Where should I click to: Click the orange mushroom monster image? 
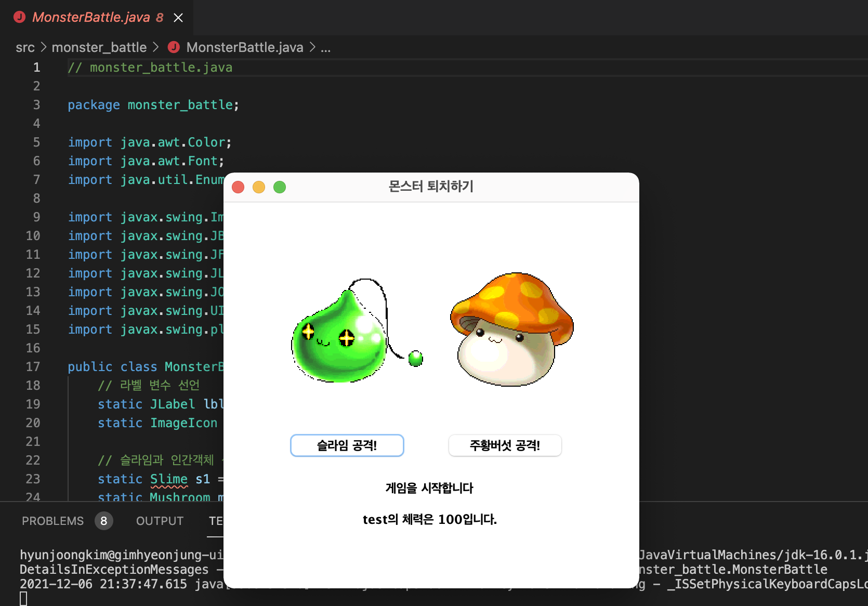(511, 329)
